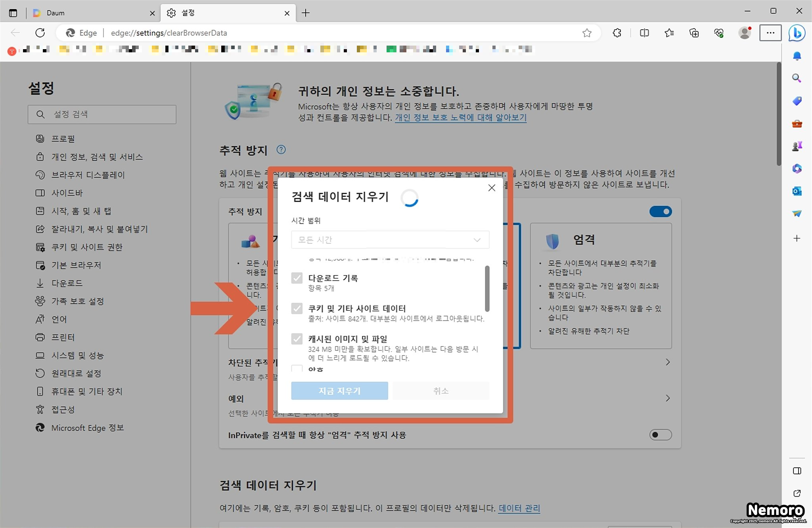The image size is (812, 528).
Task: Expand the 차단된 추적기 row chevron
Action: click(668, 362)
